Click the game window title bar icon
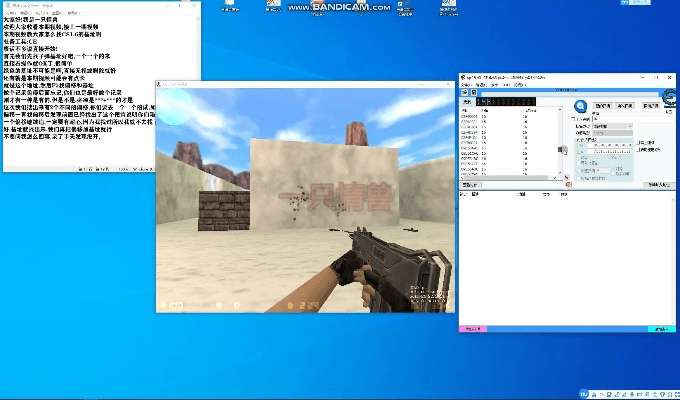Image resolution: width=680 pixels, height=400 pixels. point(159,84)
